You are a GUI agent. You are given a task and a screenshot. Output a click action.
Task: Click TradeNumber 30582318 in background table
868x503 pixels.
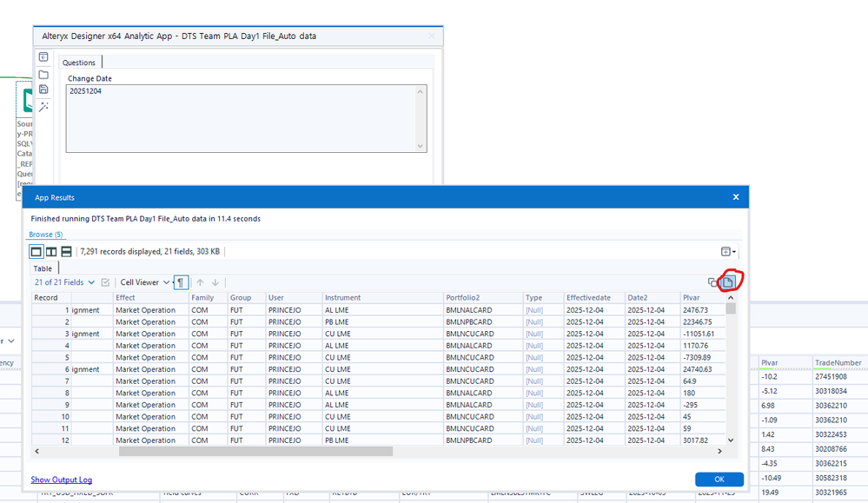tap(831, 478)
